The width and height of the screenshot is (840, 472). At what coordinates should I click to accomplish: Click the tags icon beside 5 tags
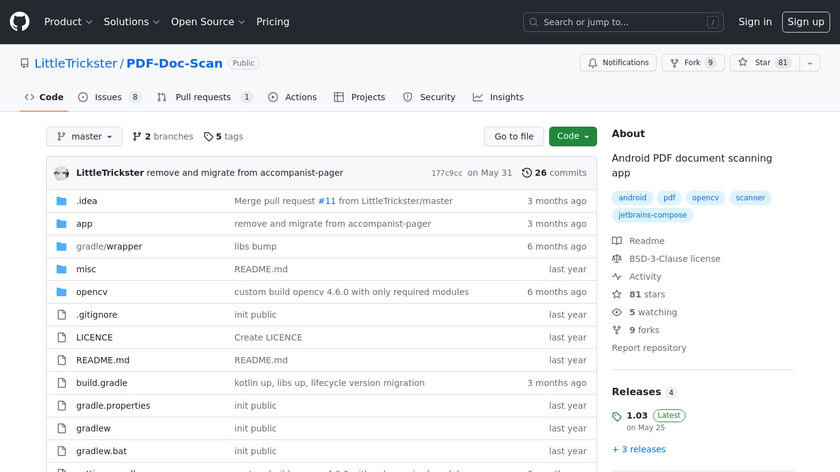(208, 137)
